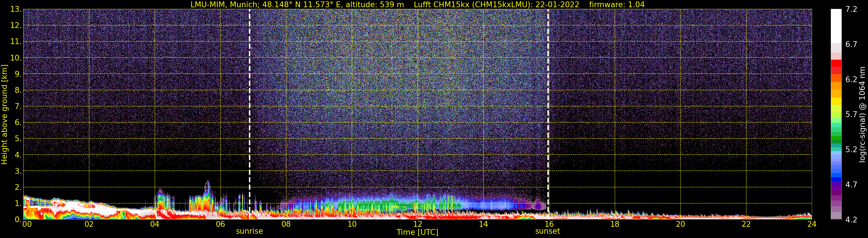Click the time axis tick label 18
Image resolution: width=868 pixels, height=238 pixels.
pos(614,224)
